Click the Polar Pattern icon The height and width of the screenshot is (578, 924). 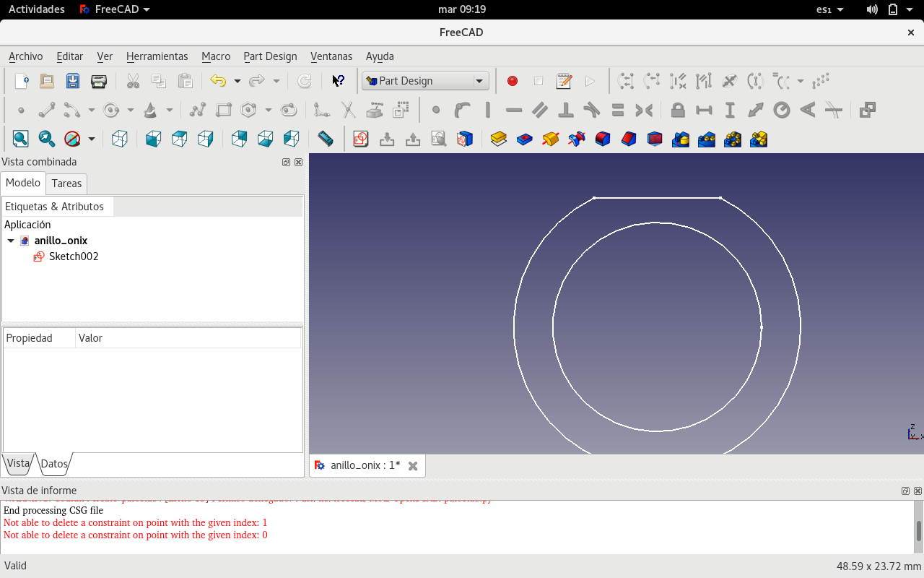tap(733, 139)
